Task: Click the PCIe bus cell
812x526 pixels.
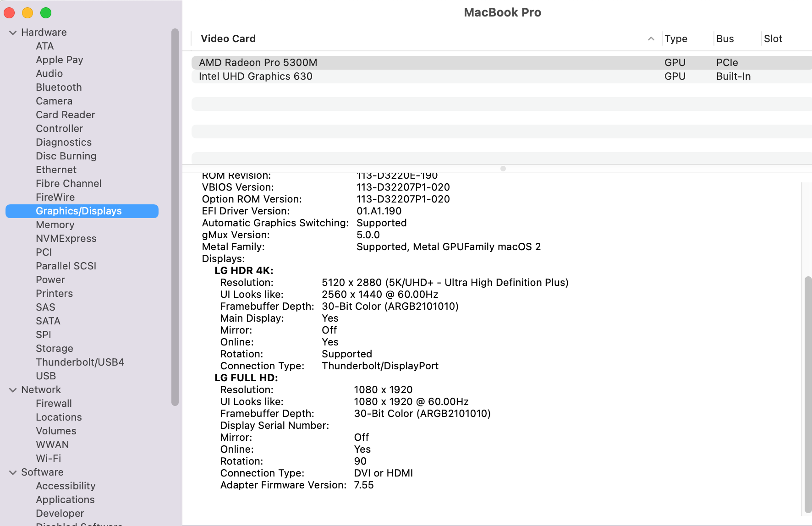Action: coord(727,63)
